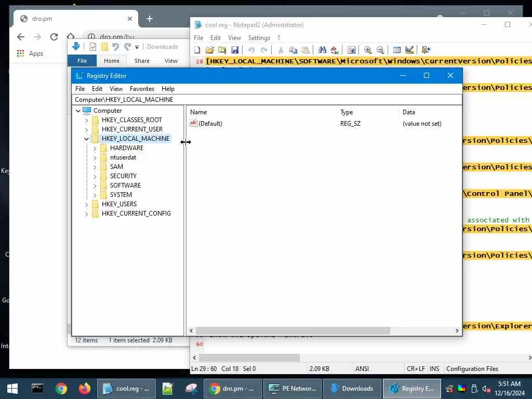Open the command prompt taskbar icon

click(x=37, y=388)
